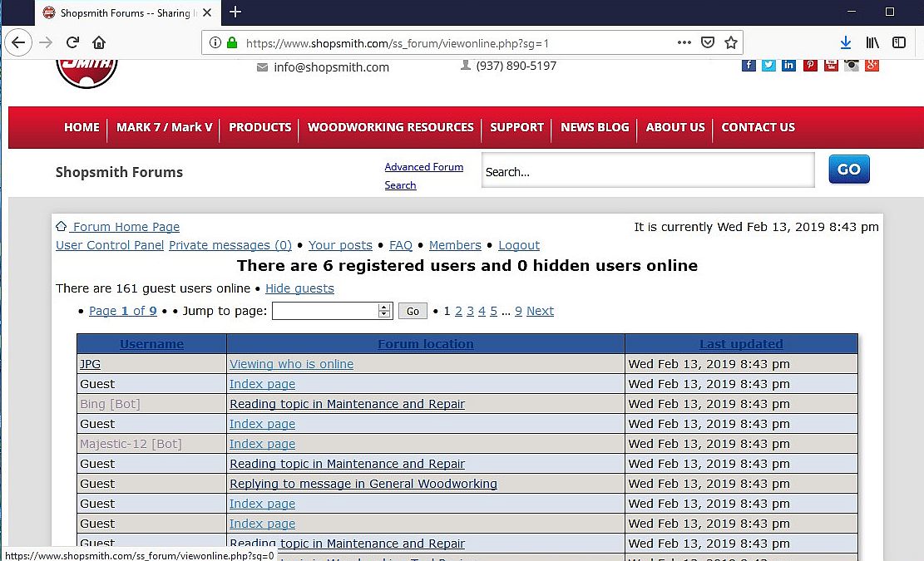The height and width of the screenshot is (561, 924).
Task: Open the FAQ link
Action: [401, 245]
